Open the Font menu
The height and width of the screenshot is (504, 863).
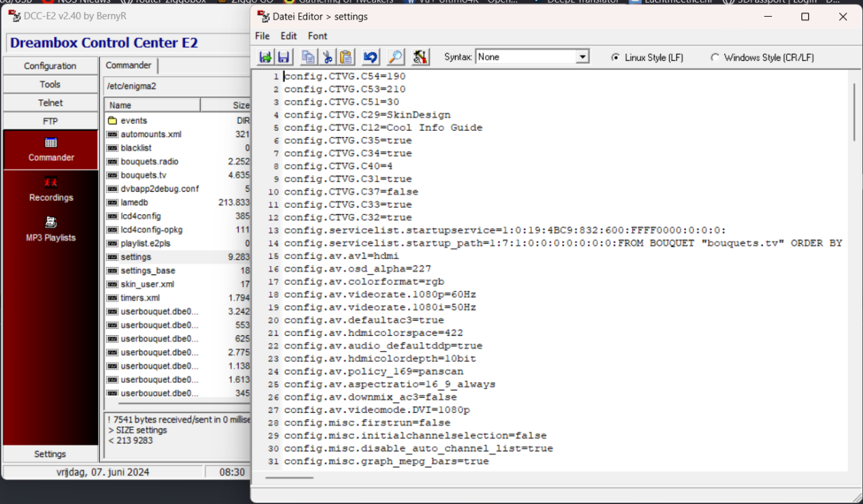click(317, 36)
